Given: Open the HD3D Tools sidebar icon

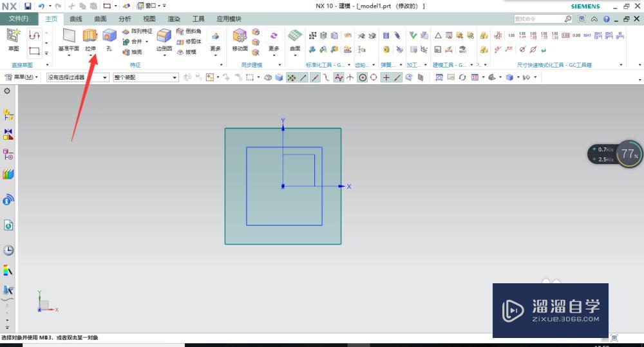Looking at the screenshot, I should pyautogui.click(x=8, y=200).
